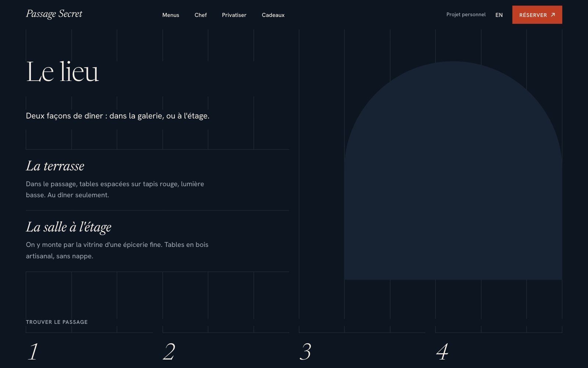The height and width of the screenshot is (368, 588).
Task: Select step number 3
Action: 305,352
